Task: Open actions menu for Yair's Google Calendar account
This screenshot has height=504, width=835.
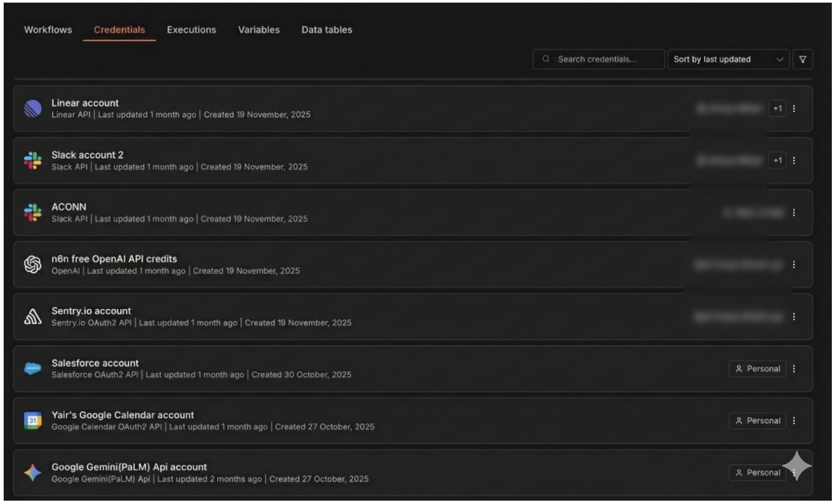Action: [794, 420]
